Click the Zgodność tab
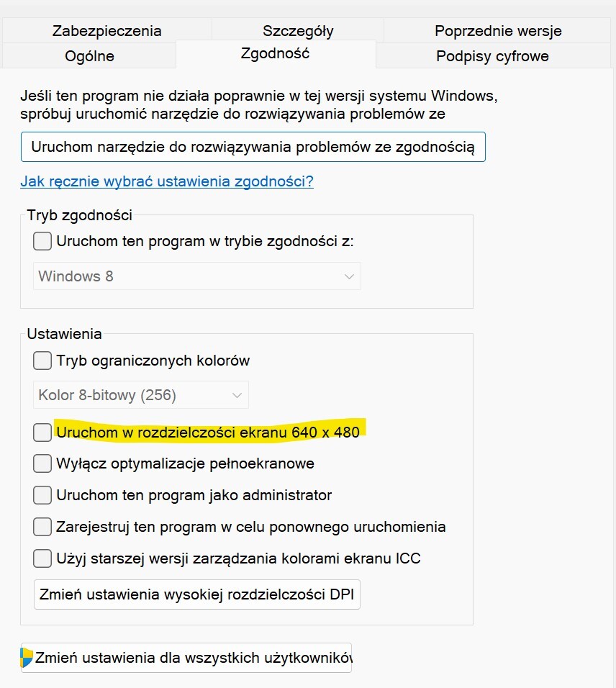Screen dimensions: 616x688 276,54
